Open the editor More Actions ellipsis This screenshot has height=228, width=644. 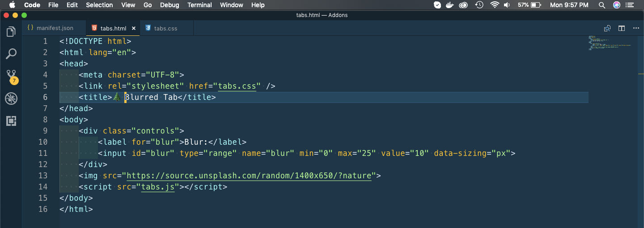tap(636, 28)
